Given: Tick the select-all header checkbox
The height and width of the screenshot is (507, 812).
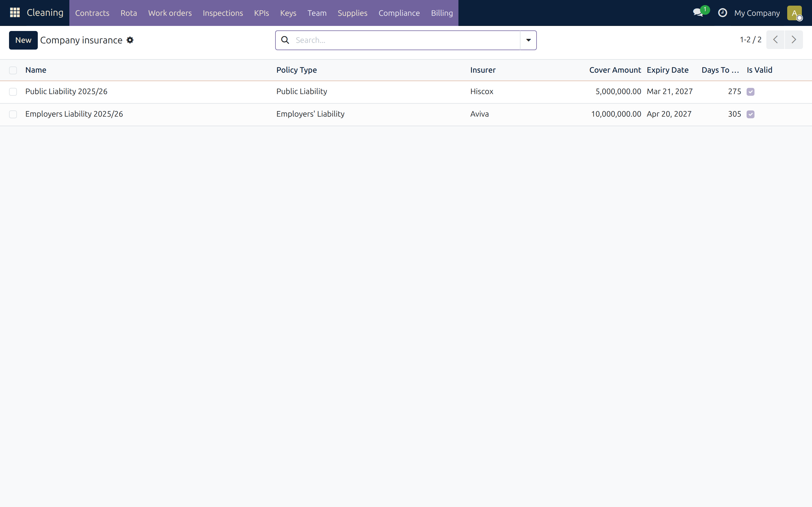Looking at the screenshot, I should pyautogui.click(x=13, y=70).
